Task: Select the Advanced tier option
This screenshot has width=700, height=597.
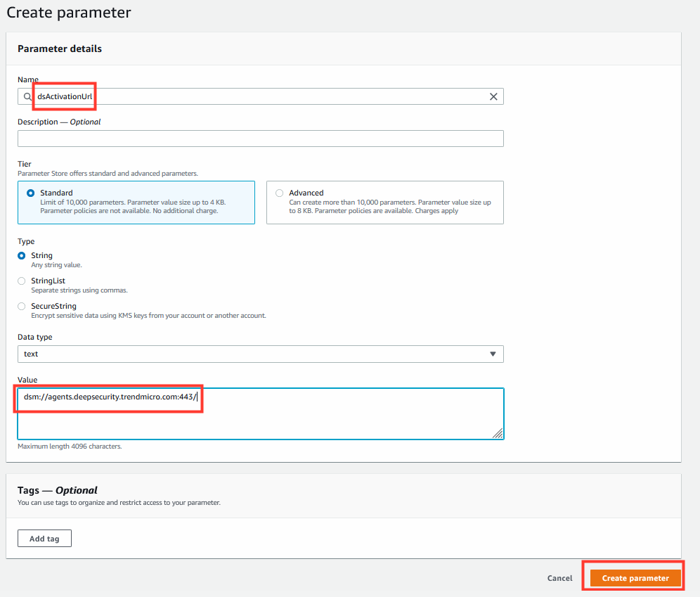Action: (x=280, y=193)
